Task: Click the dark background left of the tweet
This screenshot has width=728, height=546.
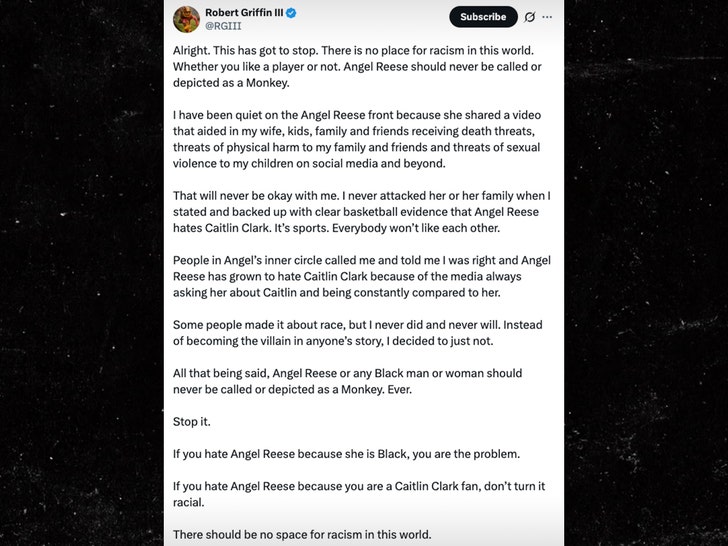Action: [80, 273]
